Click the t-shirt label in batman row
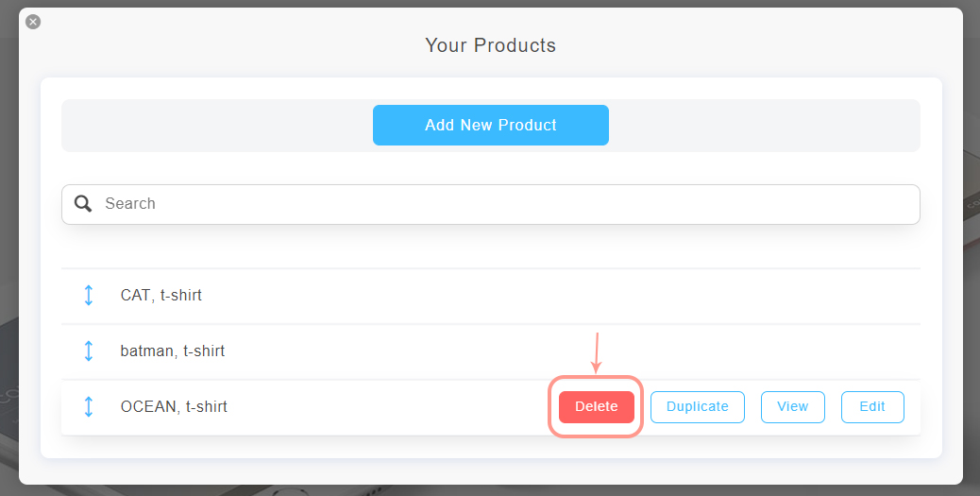980x496 pixels. point(204,351)
